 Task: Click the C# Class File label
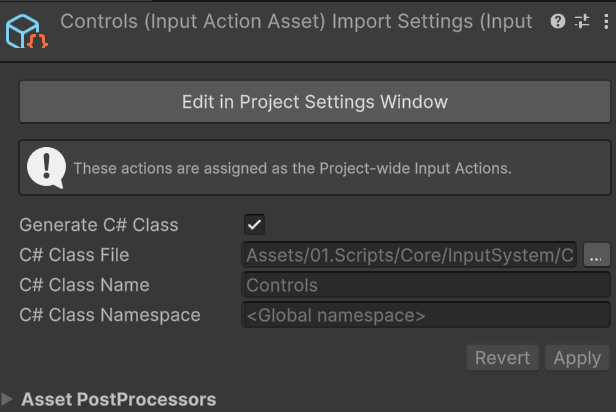(74, 255)
